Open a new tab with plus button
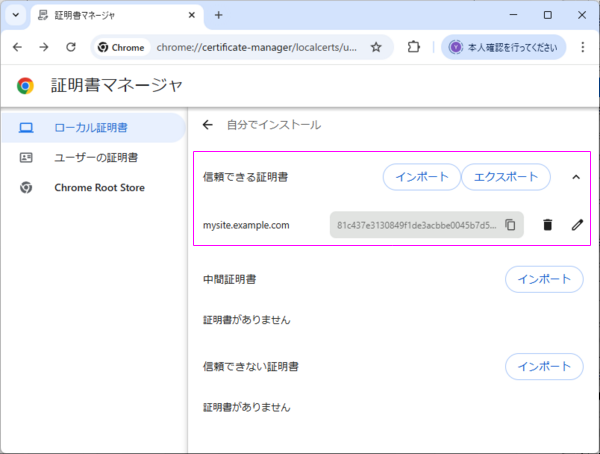This screenshot has height=454, width=600. tap(218, 15)
